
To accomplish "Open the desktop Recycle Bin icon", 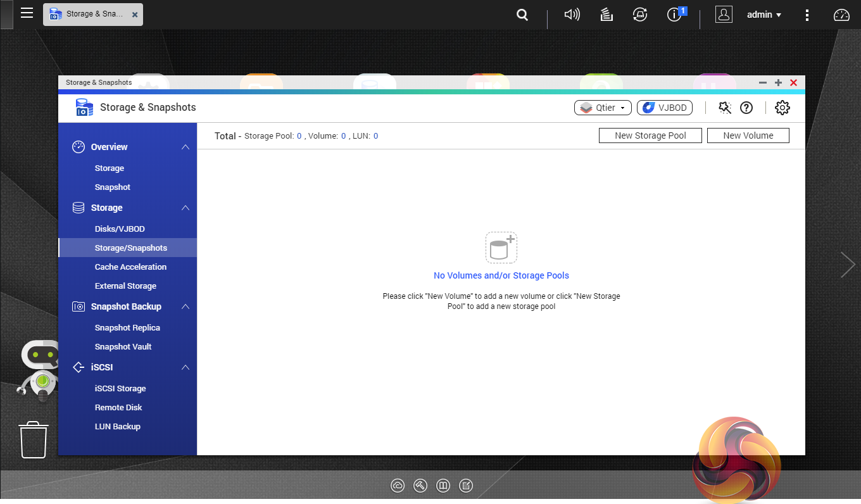I will tap(34, 439).
